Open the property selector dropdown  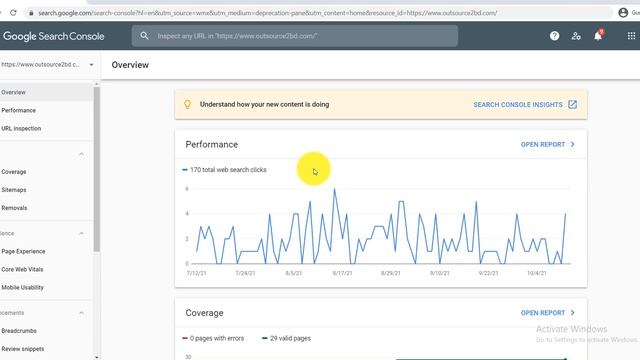point(47,64)
